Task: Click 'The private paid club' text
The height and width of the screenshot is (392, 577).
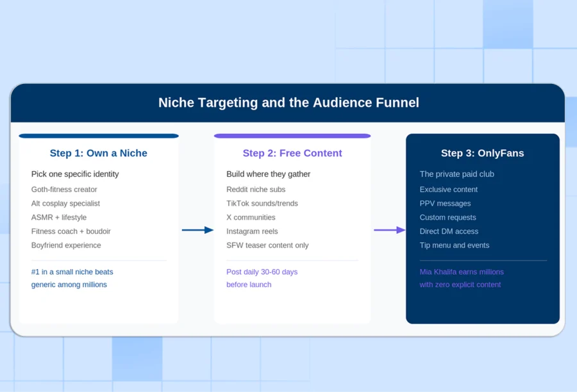Action: [x=456, y=174]
